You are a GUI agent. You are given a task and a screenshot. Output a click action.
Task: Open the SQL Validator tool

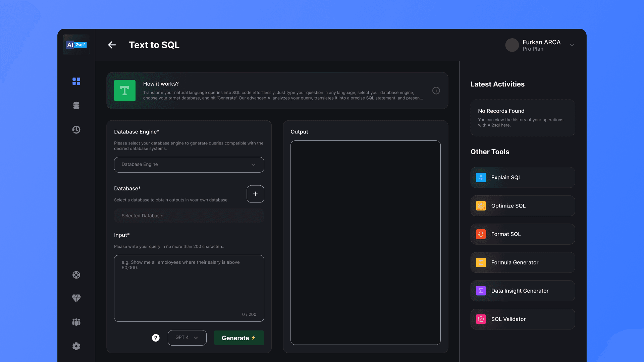pos(522,319)
